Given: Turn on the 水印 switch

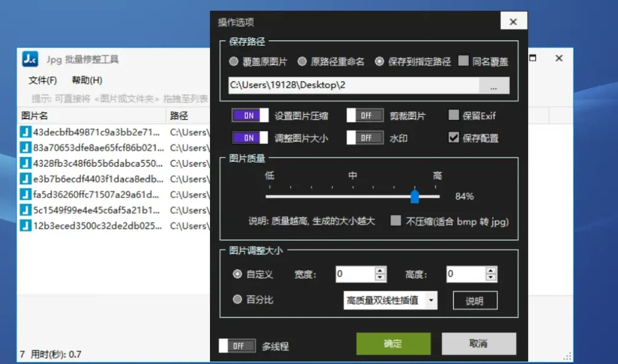Looking at the screenshot, I should [x=365, y=138].
